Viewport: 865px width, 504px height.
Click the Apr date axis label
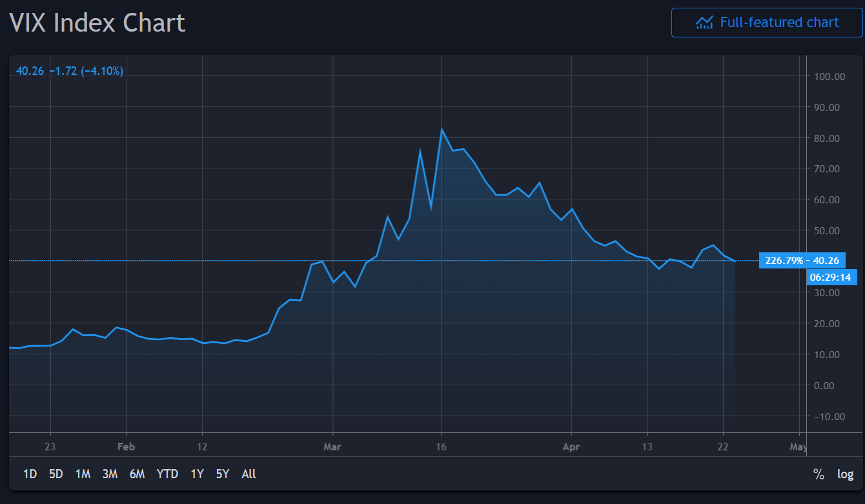[571, 447]
